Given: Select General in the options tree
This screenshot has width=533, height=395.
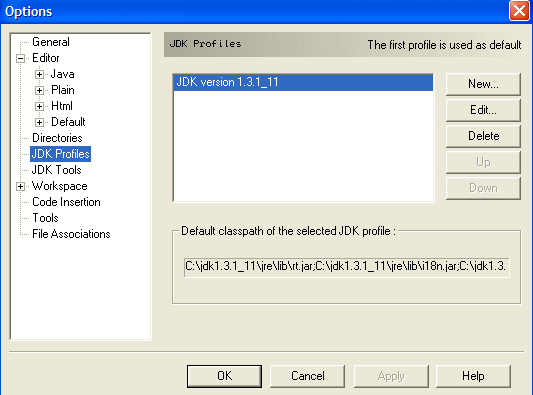Looking at the screenshot, I should pyautogui.click(x=51, y=42).
